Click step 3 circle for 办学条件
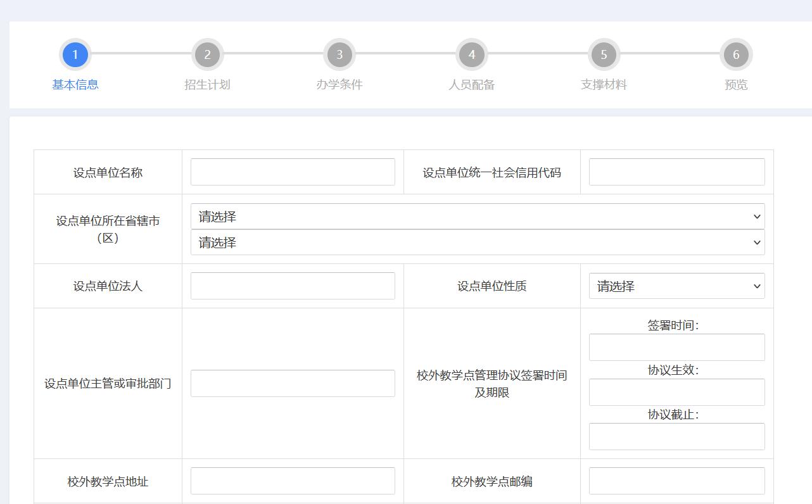This screenshot has height=504, width=812. click(339, 54)
